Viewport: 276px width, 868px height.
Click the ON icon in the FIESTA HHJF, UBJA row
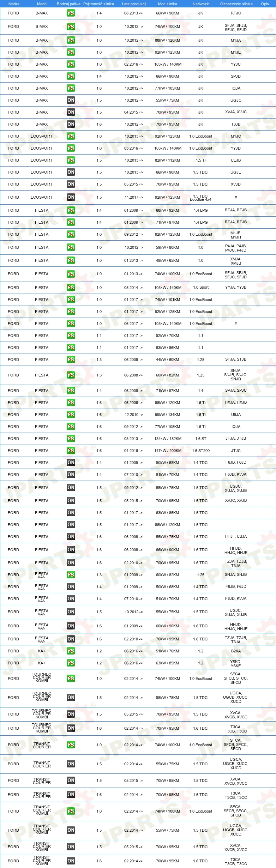[x=71, y=537]
